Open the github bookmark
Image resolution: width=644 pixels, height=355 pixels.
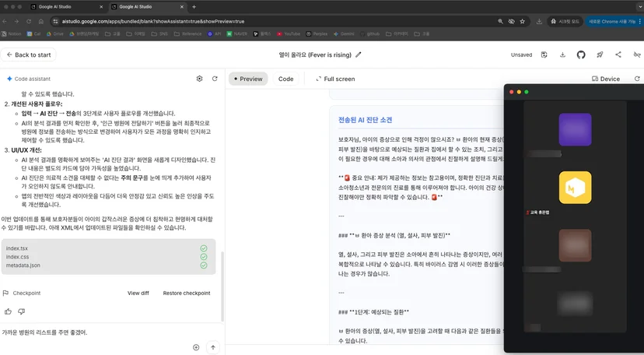(369, 33)
